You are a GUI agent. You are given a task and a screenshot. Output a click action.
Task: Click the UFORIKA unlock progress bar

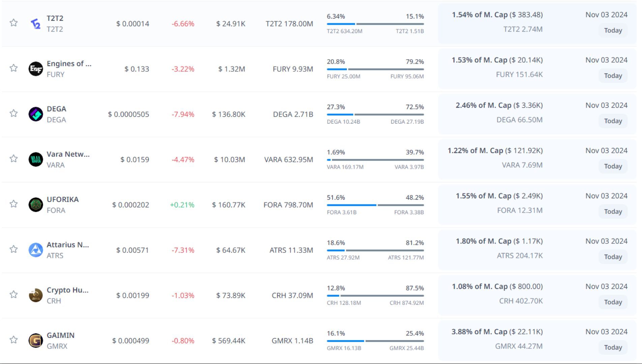(375, 205)
